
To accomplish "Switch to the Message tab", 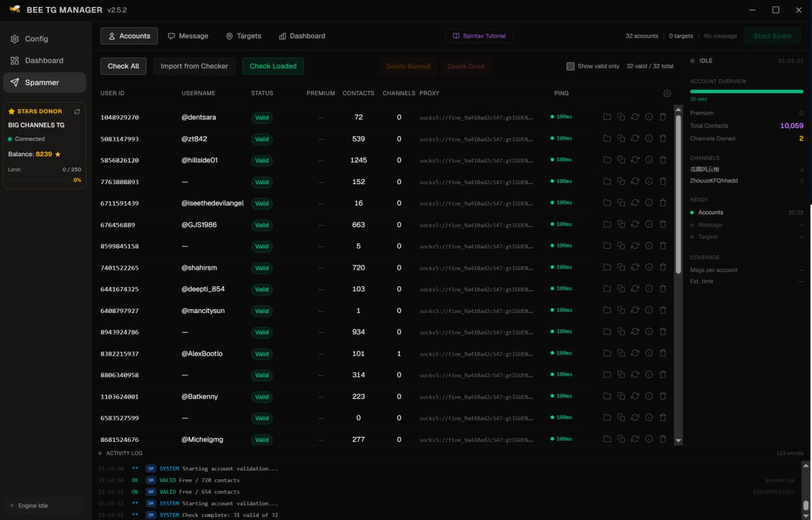I will point(188,36).
